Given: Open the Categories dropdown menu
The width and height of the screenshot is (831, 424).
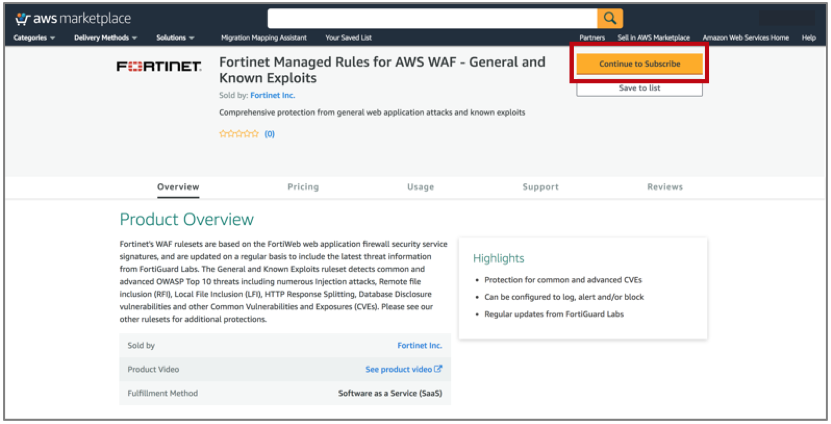Looking at the screenshot, I should 34,38.
